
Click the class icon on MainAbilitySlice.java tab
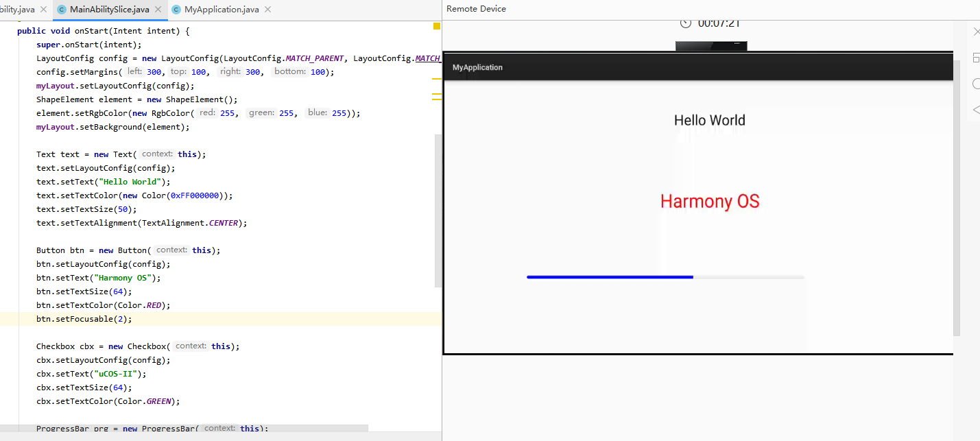coord(62,10)
